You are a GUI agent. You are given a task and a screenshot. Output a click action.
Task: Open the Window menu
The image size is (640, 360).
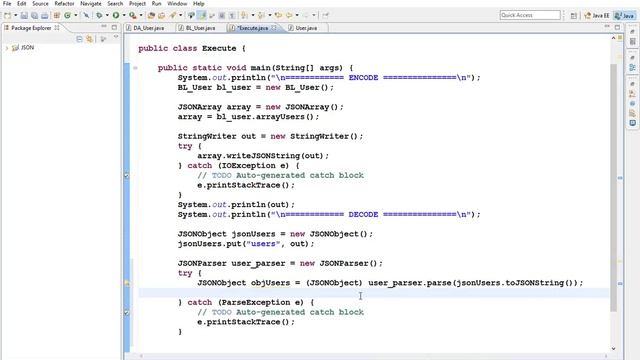point(177,4)
